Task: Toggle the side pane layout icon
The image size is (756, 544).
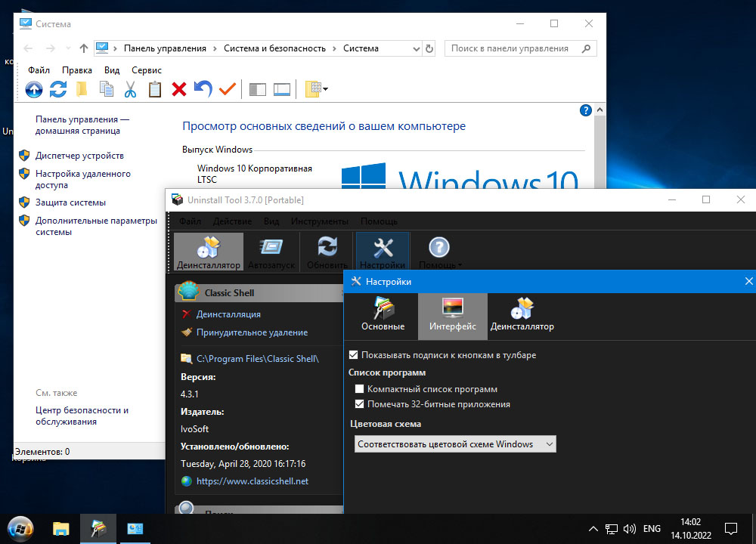Action: [258, 90]
